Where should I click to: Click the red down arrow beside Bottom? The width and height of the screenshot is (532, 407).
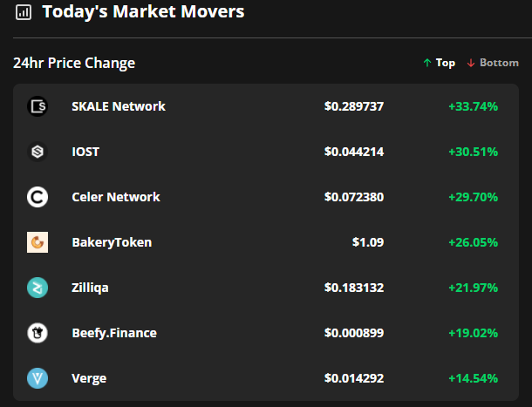[471, 63]
